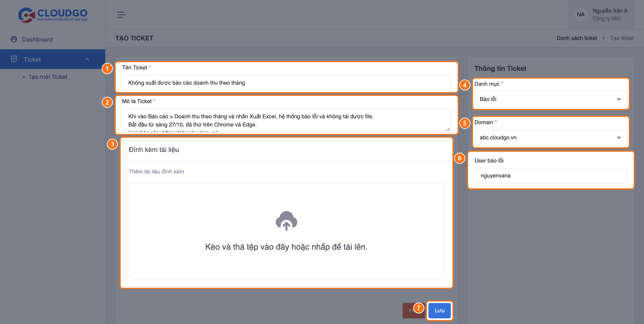Image resolution: width=644 pixels, height=324 pixels.
Task: Click the Lưu save button
Action: coord(439,310)
